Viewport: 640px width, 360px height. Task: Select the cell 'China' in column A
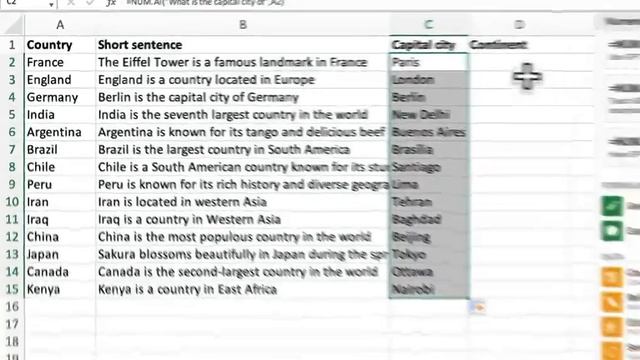click(x=60, y=237)
